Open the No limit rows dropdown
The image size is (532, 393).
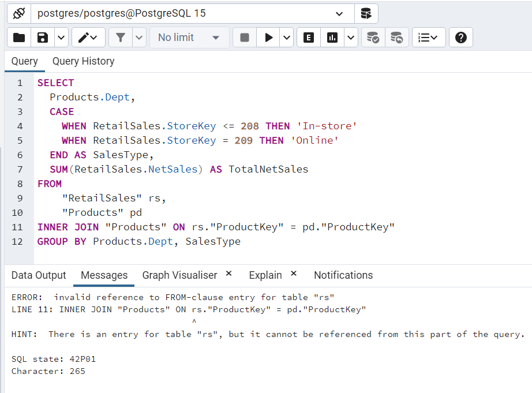click(189, 36)
